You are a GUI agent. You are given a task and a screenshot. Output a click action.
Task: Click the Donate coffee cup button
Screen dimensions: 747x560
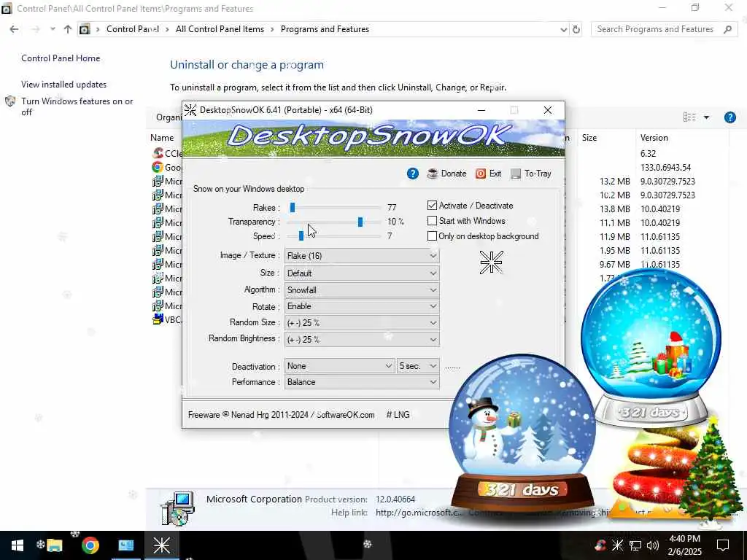tap(446, 174)
